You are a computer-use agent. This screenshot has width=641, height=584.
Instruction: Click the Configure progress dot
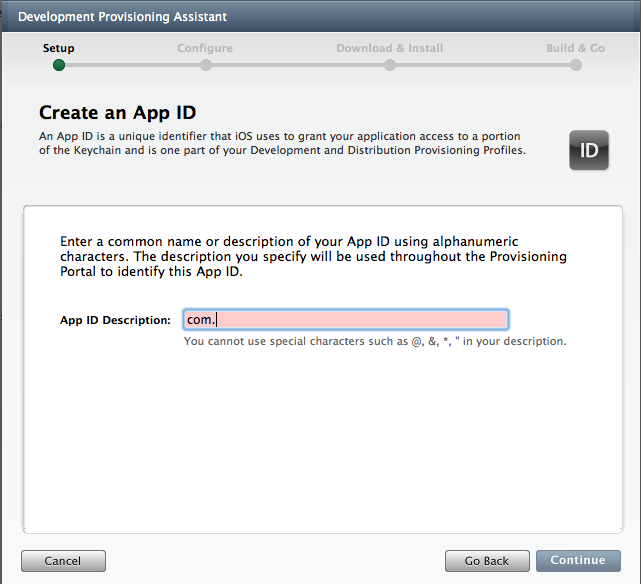[x=206, y=65]
